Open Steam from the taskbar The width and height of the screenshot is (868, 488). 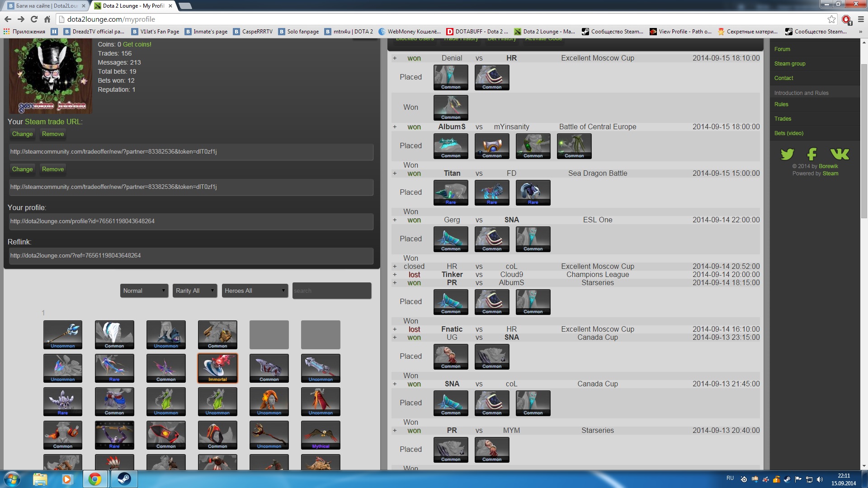pyautogui.click(x=124, y=479)
